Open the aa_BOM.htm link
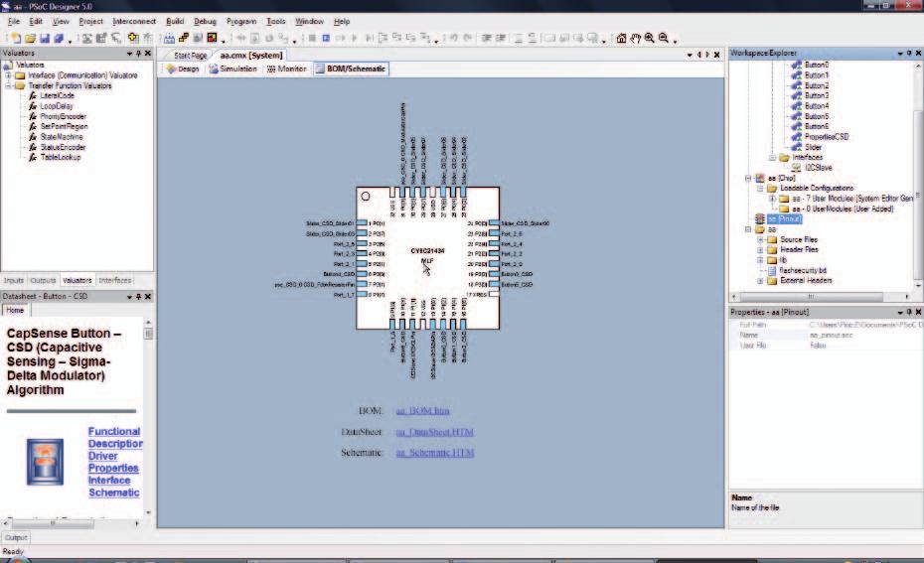The height and width of the screenshot is (563, 924). coord(422,410)
